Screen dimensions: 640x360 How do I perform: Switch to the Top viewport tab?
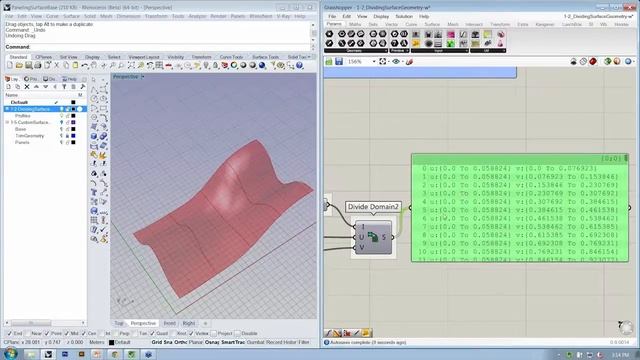click(118, 323)
